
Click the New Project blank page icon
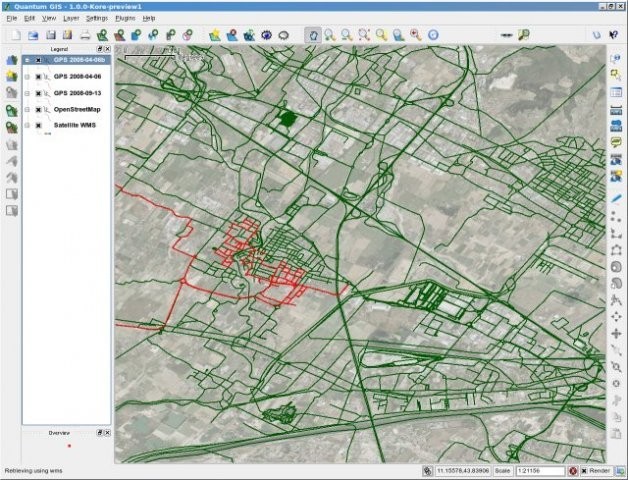pos(16,35)
